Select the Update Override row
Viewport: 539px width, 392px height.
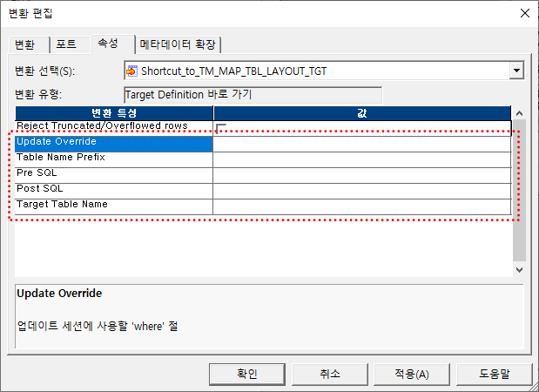point(263,144)
